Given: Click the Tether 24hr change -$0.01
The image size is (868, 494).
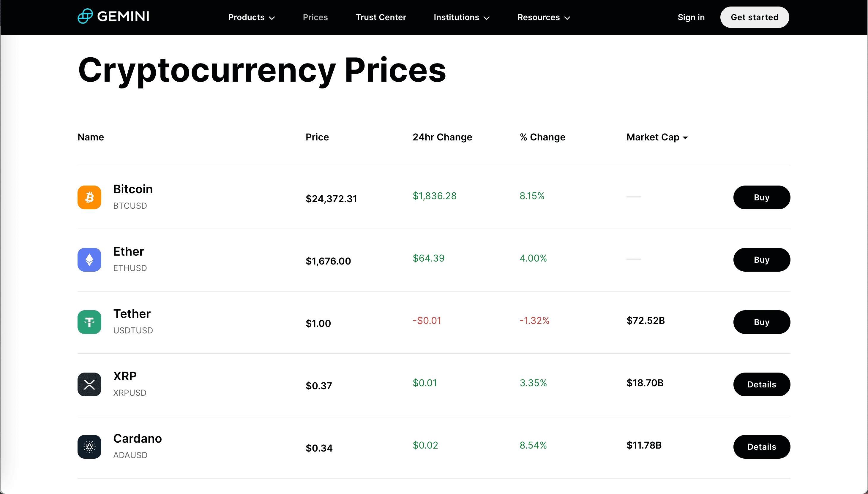Looking at the screenshot, I should point(427,321).
